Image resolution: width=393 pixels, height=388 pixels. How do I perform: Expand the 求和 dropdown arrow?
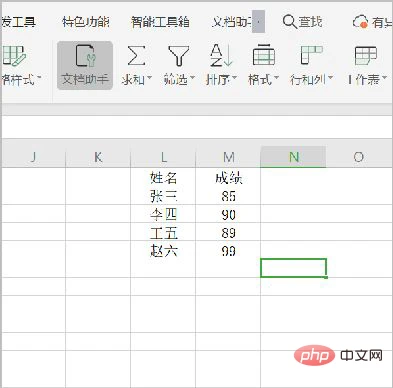pos(149,78)
